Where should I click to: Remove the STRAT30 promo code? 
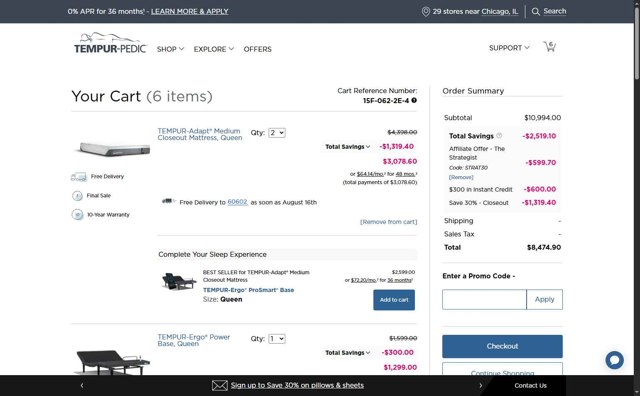(461, 177)
